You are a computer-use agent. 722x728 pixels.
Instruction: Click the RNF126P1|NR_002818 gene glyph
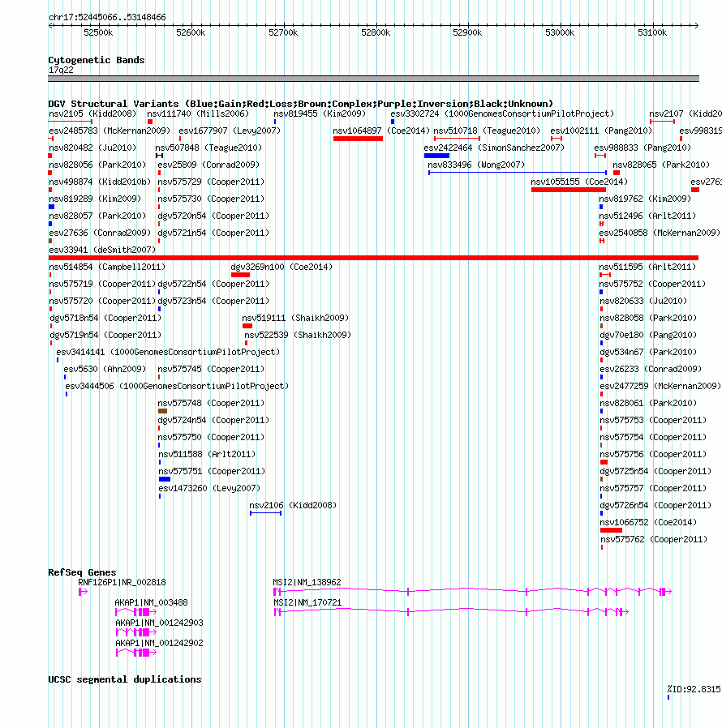click(84, 592)
